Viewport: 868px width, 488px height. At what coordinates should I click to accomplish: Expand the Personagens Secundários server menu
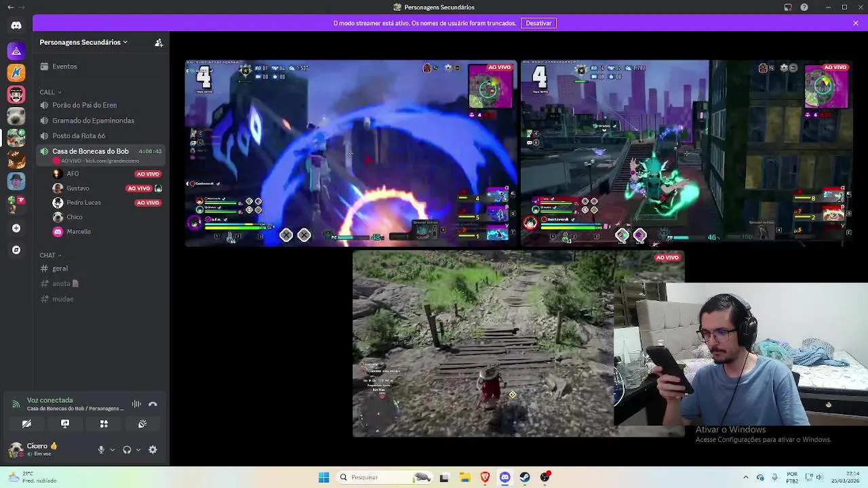pyautogui.click(x=83, y=42)
